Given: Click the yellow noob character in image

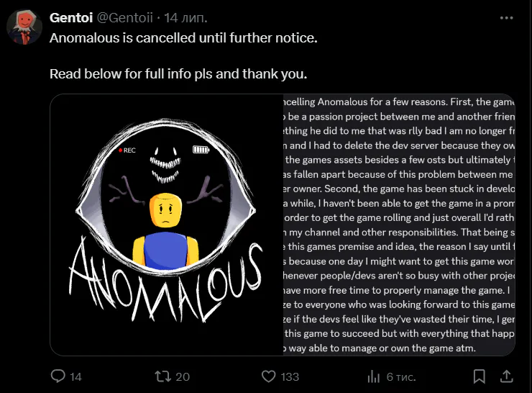Looking at the screenshot, I should pyautogui.click(x=165, y=231).
